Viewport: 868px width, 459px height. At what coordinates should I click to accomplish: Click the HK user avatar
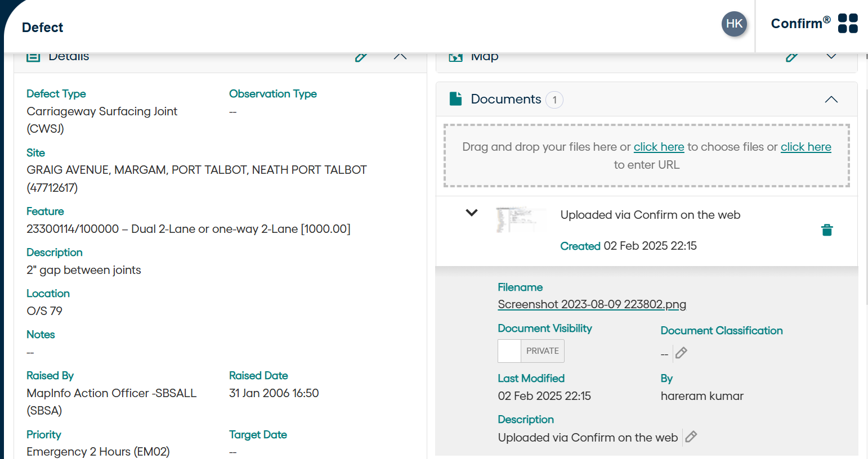[x=734, y=24]
